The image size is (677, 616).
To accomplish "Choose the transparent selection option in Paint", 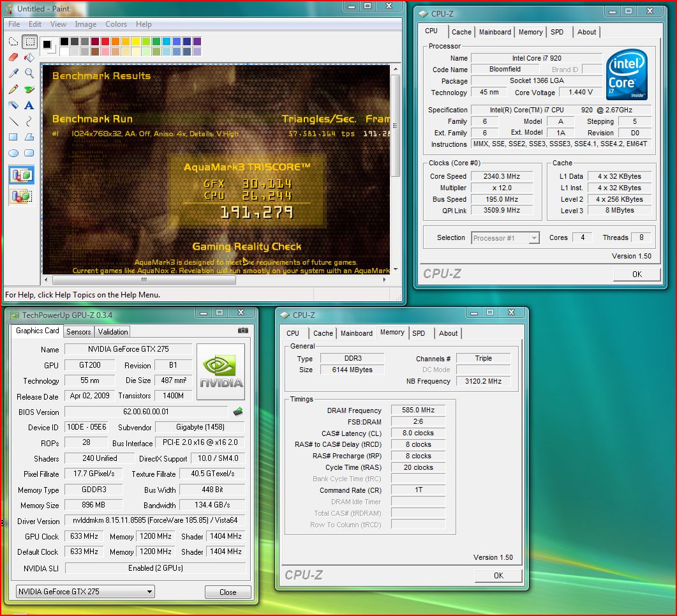I will (x=22, y=197).
